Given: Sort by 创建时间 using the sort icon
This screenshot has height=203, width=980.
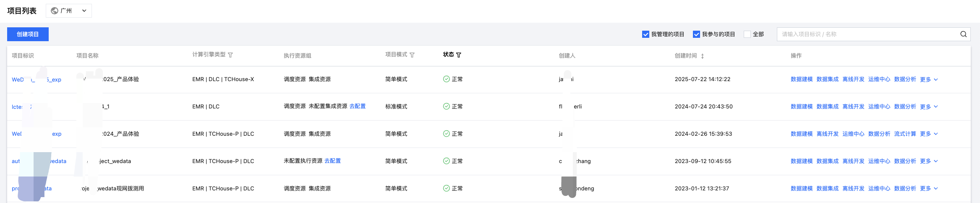Looking at the screenshot, I should [702, 56].
